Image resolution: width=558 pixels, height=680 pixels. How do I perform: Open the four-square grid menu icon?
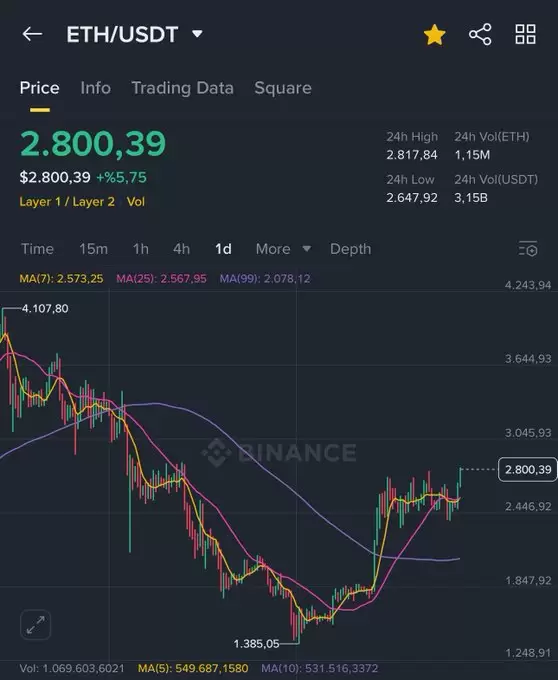[525, 34]
